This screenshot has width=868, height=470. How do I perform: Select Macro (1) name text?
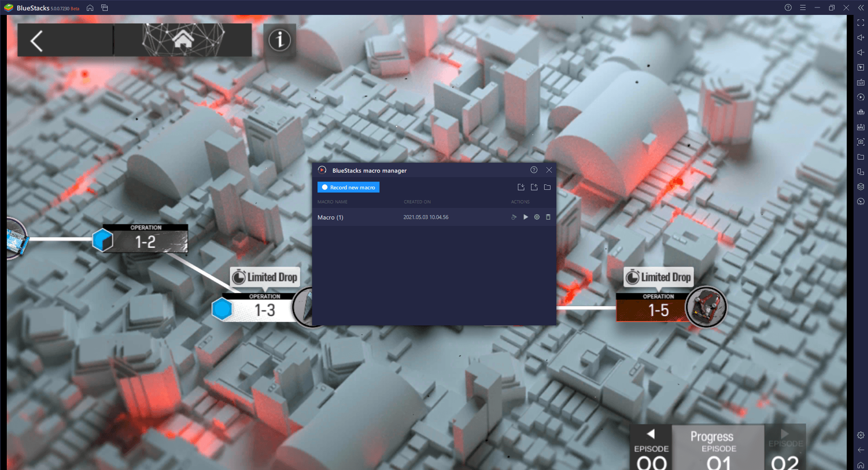[x=330, y=217]
